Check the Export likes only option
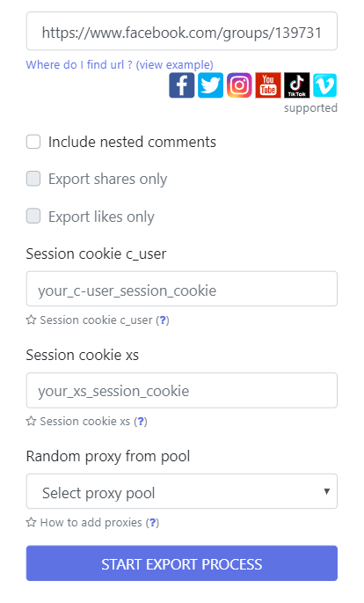The image size is (364, 603). tap(33, 217)
